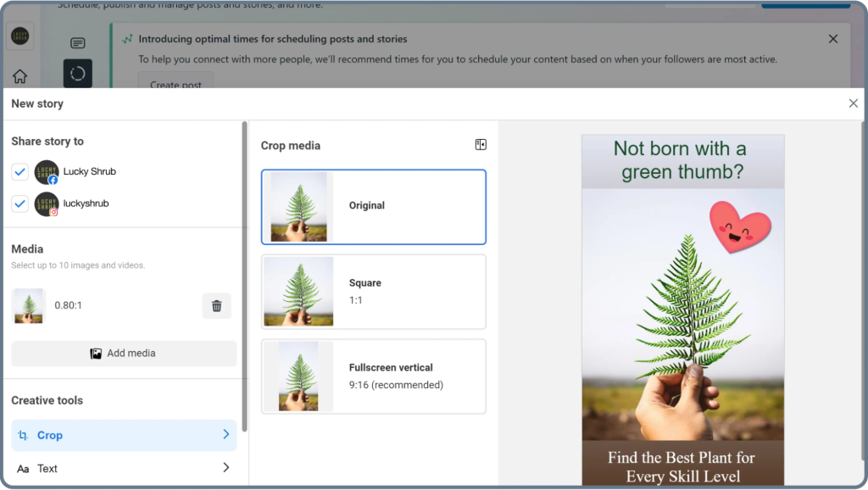Click the Aa icon beside Text
Screen dimensions: 868x490
click(x=23, y=469)
